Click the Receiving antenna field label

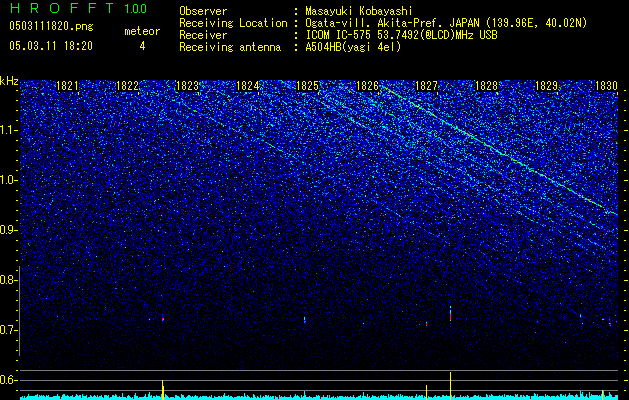point(230,47)
